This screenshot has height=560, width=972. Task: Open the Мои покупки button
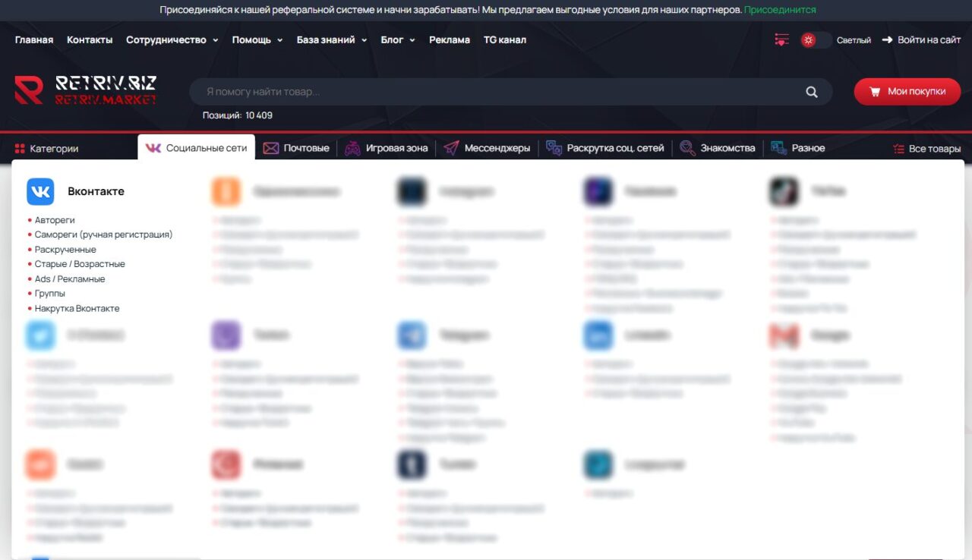pyautogui.click(x=907, y=91)
